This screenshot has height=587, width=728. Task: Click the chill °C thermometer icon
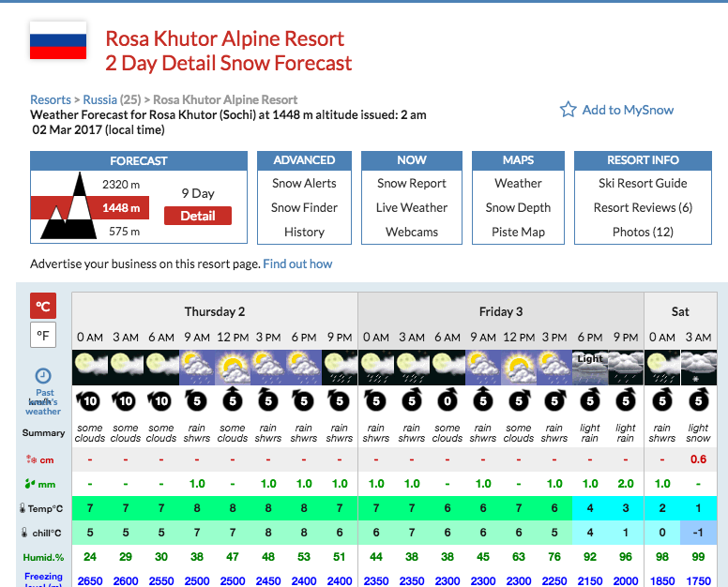point(24,533)
